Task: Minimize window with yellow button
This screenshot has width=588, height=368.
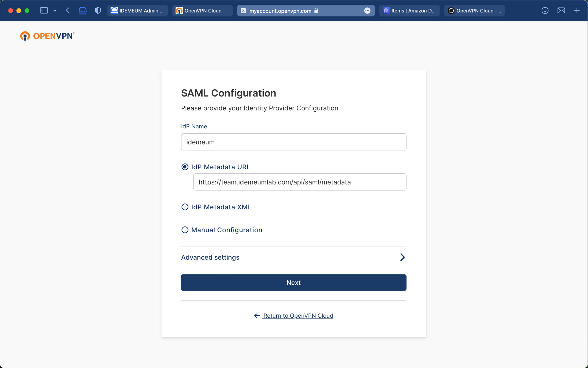Action: coord(19,11)
